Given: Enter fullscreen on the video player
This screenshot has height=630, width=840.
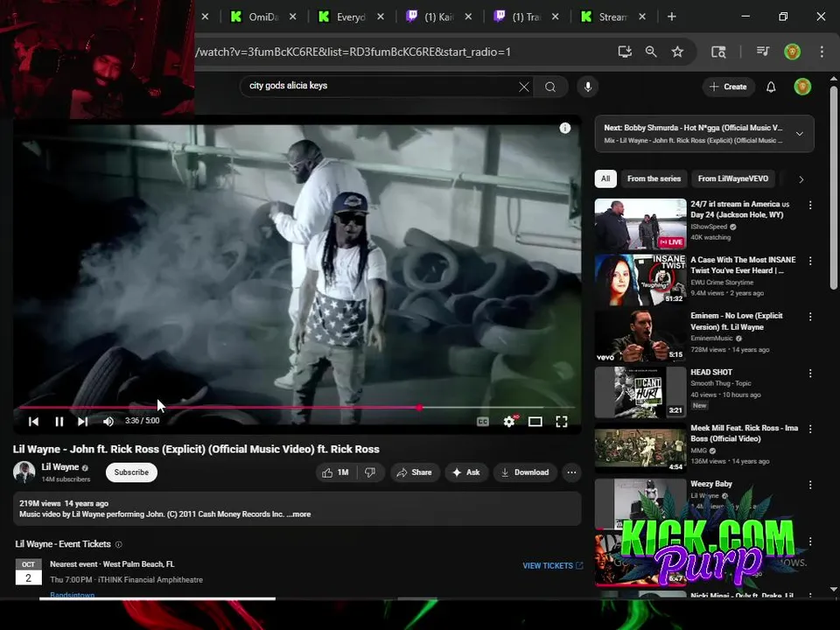Looking at the screenshot, I should tap(562, 422).
